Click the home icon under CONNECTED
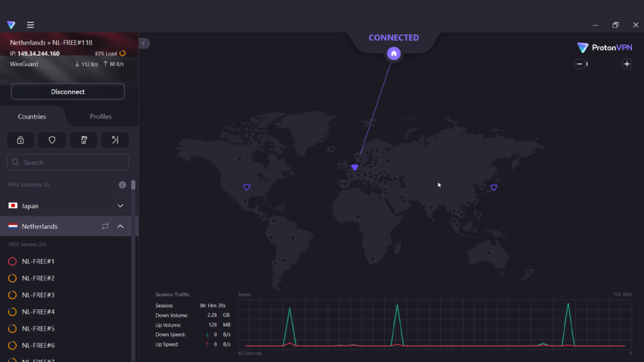The image size is (644, 362). point(394,53)
